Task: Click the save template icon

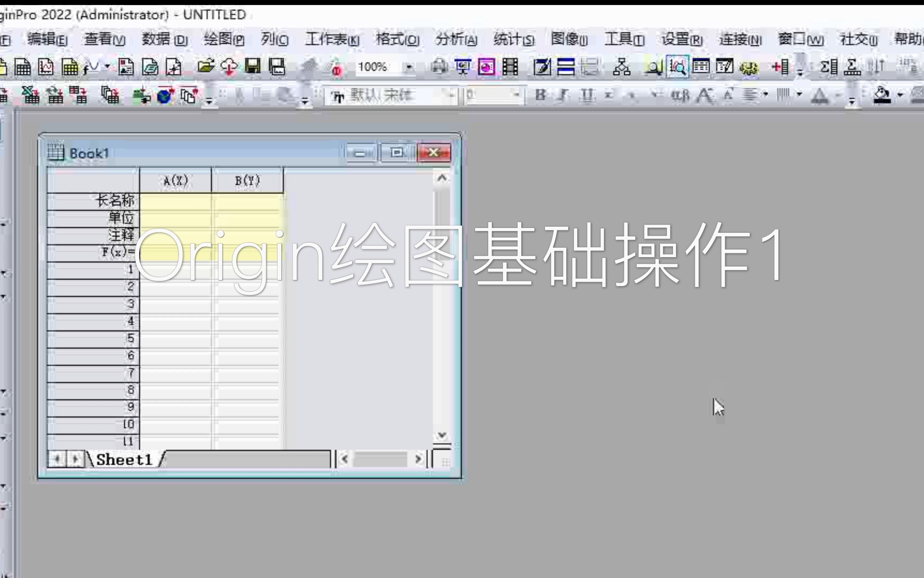Action: click(x=277, y=67)
